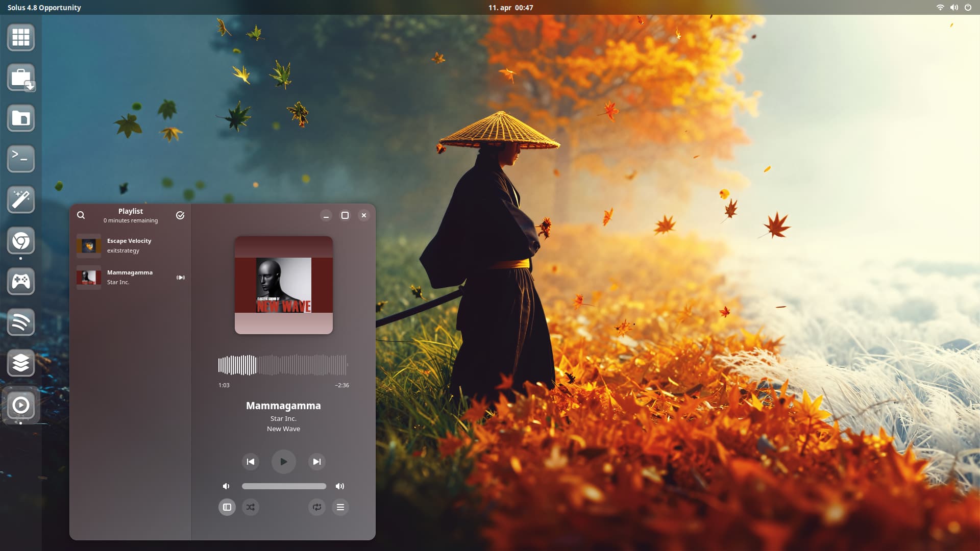This screenshot has height=551, width=980.
Task: Skip to the previous track
Action: pos(250,462)
